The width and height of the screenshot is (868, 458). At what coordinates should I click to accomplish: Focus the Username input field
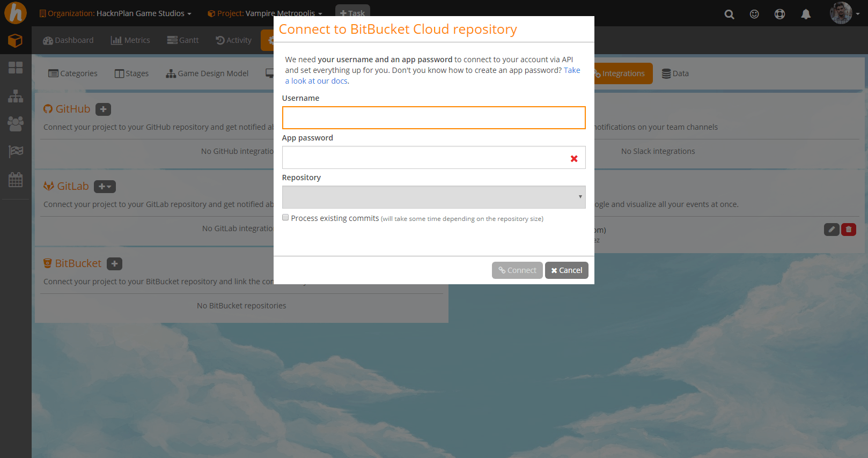[x=433, y=117]
